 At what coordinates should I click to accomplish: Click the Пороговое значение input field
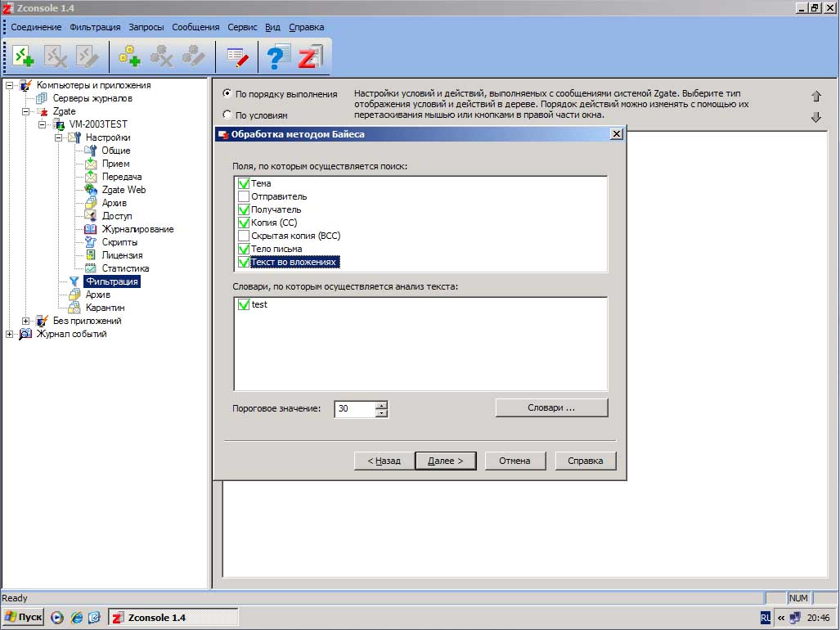(x=355, y=409)
